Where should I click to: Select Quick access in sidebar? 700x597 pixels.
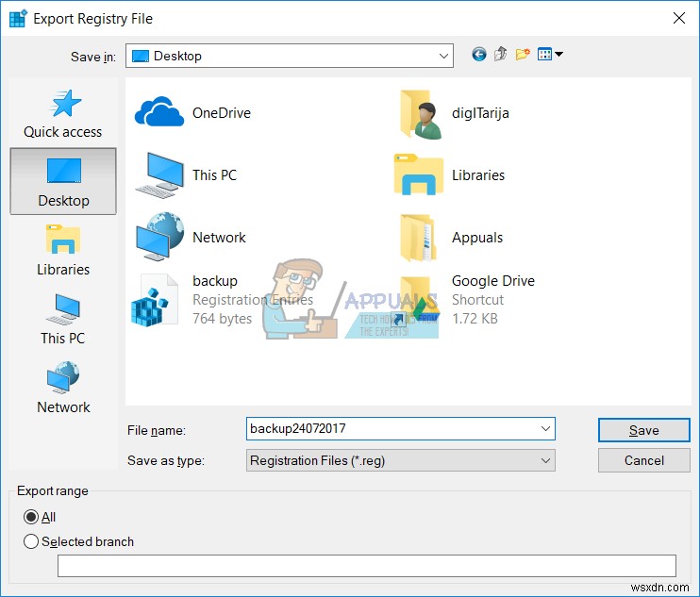click(x=63, y=113)
